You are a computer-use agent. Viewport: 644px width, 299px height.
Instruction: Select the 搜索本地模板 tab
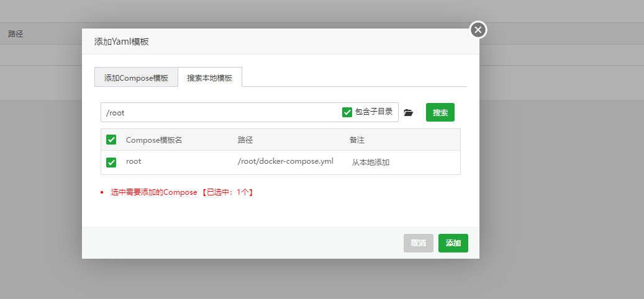coord(210,77)
